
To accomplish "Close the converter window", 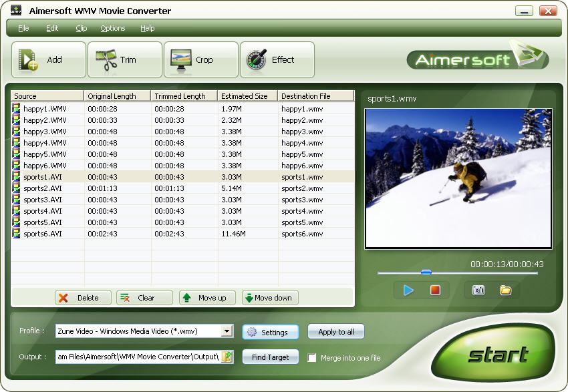I will (x=548, y=11).
